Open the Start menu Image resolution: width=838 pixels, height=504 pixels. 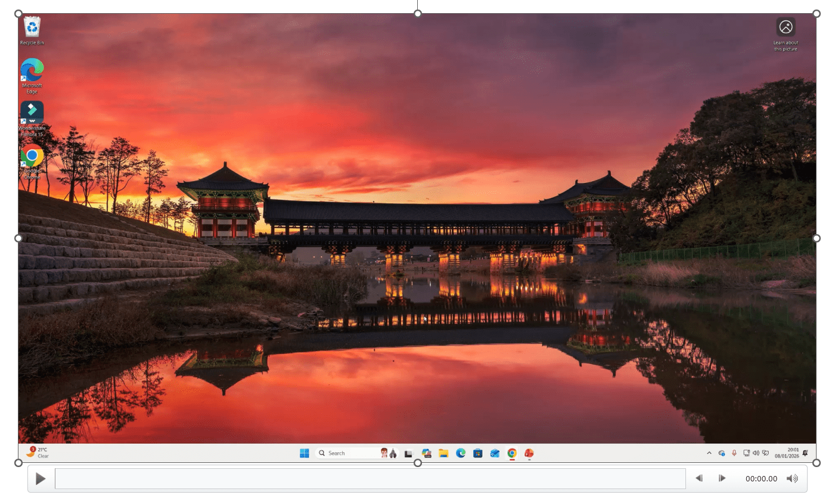point(304,453)
